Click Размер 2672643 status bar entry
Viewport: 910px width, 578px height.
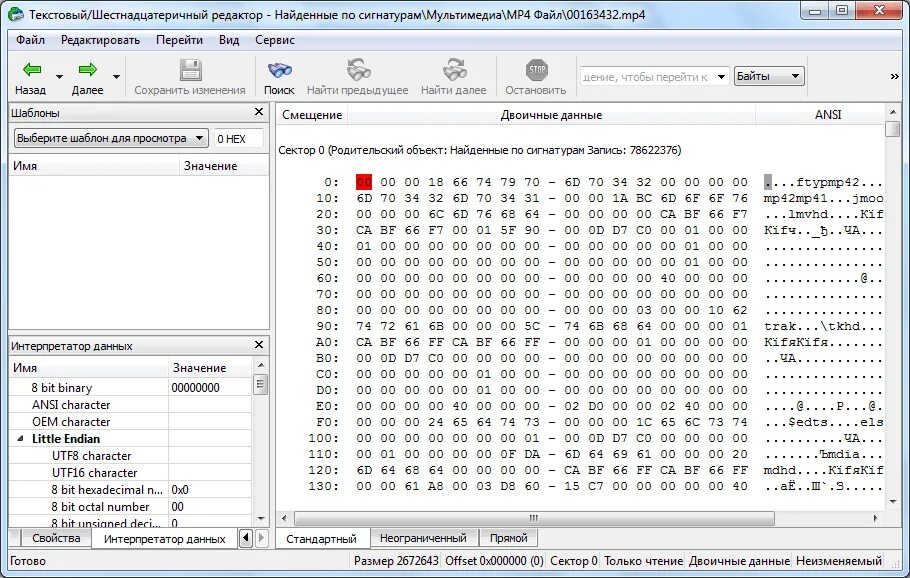396,561
